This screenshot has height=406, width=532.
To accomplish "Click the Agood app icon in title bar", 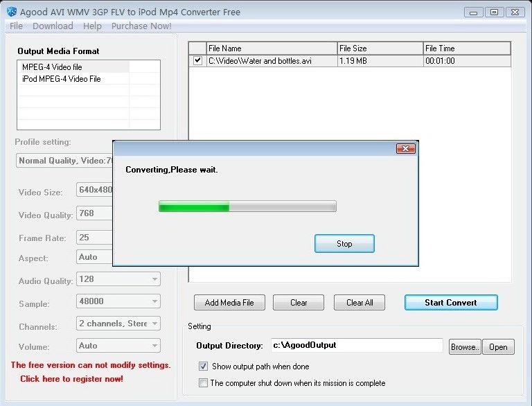I will tap(12, 12).
